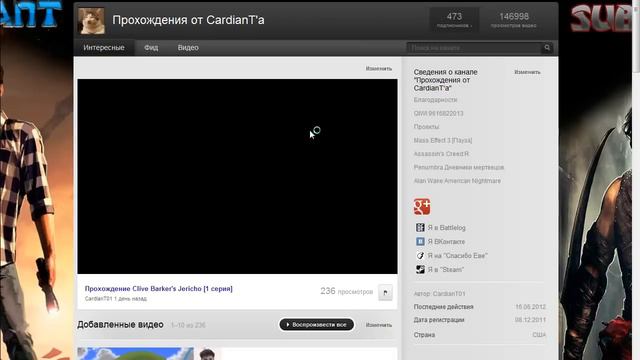
Task: Click the cat channel avatar image
Action: (91, 20)
